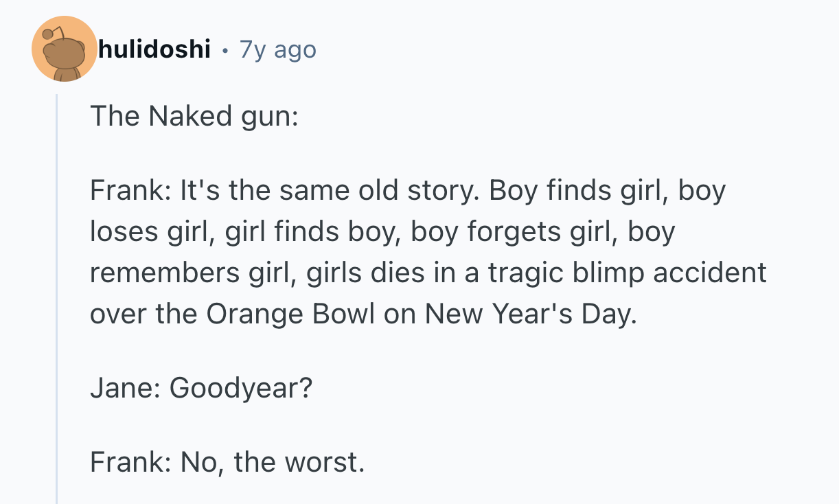Viewport: 839px width, 504px height.
Task: Click the dot separator beside the username
Action: click(225, 49)
